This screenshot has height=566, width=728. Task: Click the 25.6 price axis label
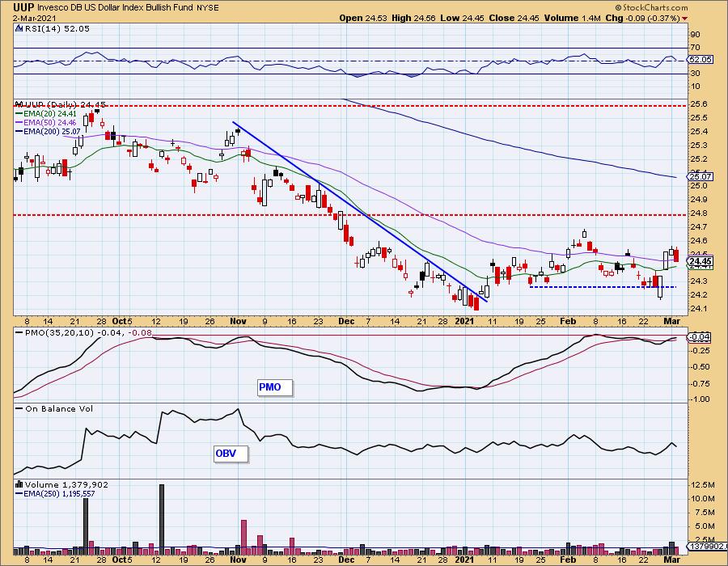(x=699, y=104)
